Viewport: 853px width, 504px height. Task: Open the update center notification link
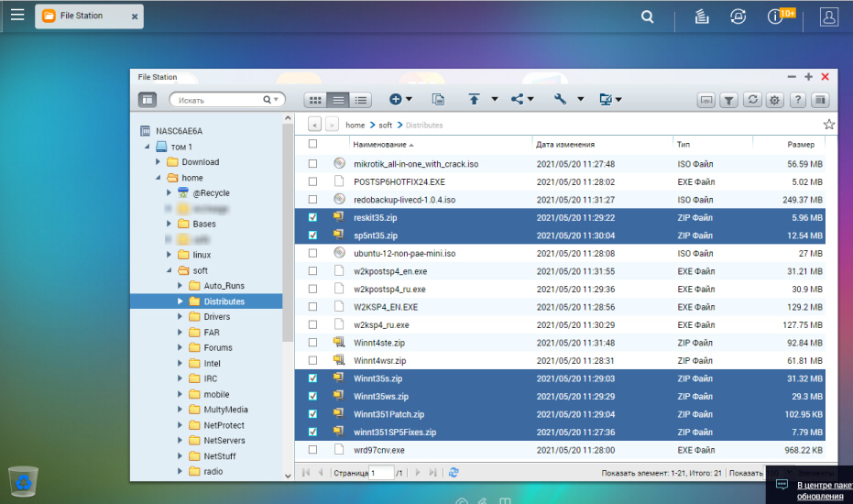coord(825,490)
